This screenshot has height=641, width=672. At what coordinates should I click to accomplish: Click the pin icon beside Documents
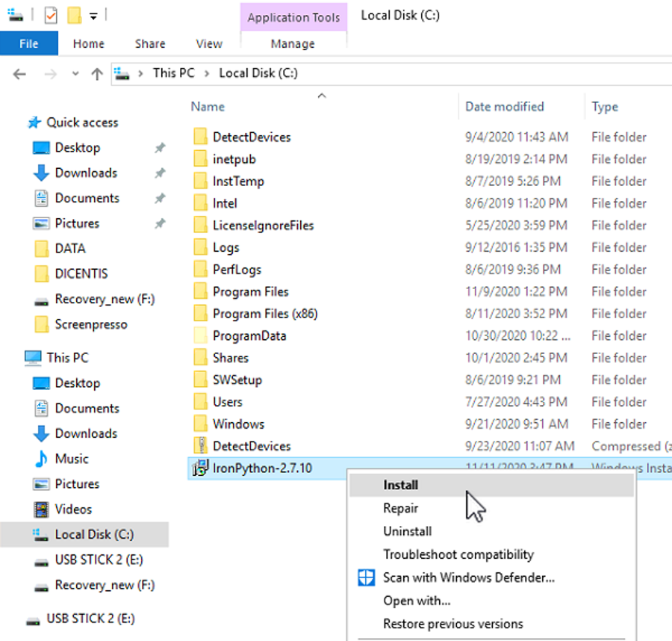pos(160,199)
